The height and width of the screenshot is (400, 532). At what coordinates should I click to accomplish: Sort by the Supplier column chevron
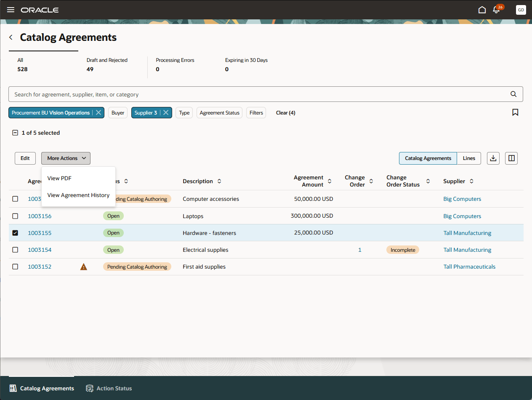point(471,181)
